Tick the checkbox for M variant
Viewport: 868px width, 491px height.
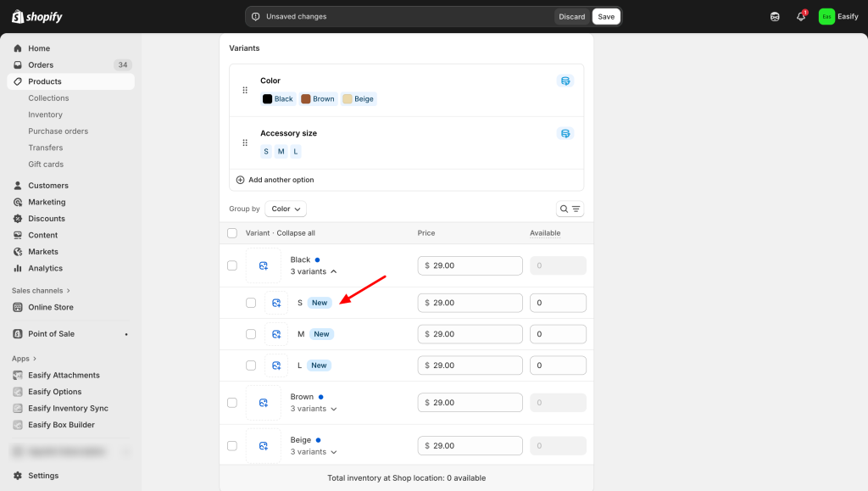click(x=251, y=334)
